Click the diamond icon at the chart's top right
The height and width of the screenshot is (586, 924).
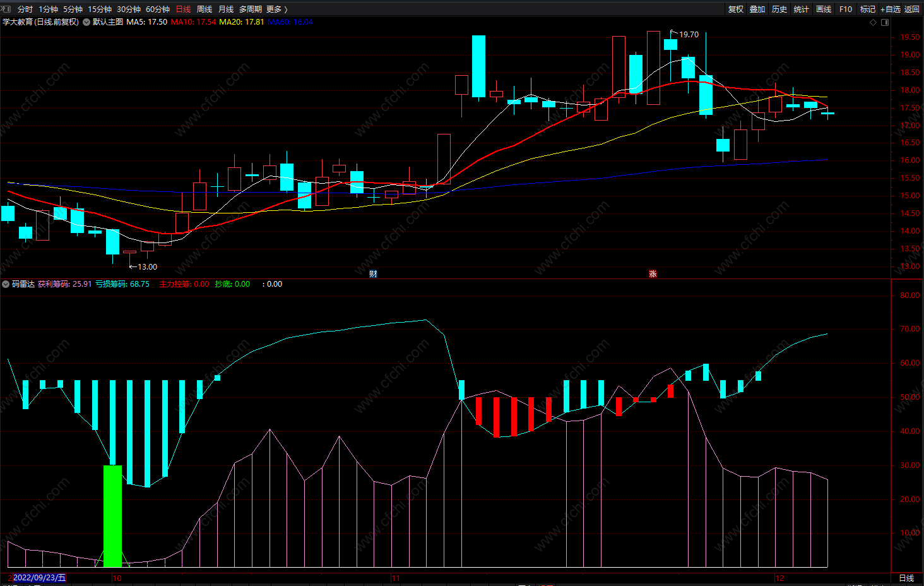(874, 22)
